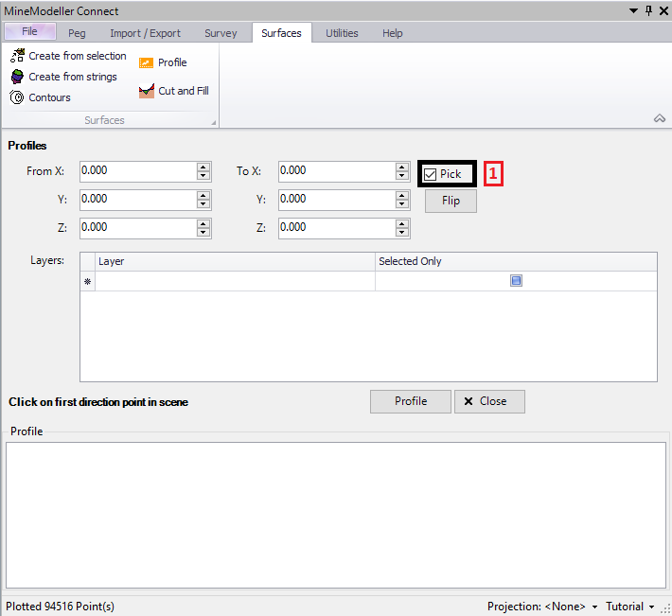The width and height of the screenshot is (672, 616).
Task: Switch to the Survey tab
Action: pos(221,33)
